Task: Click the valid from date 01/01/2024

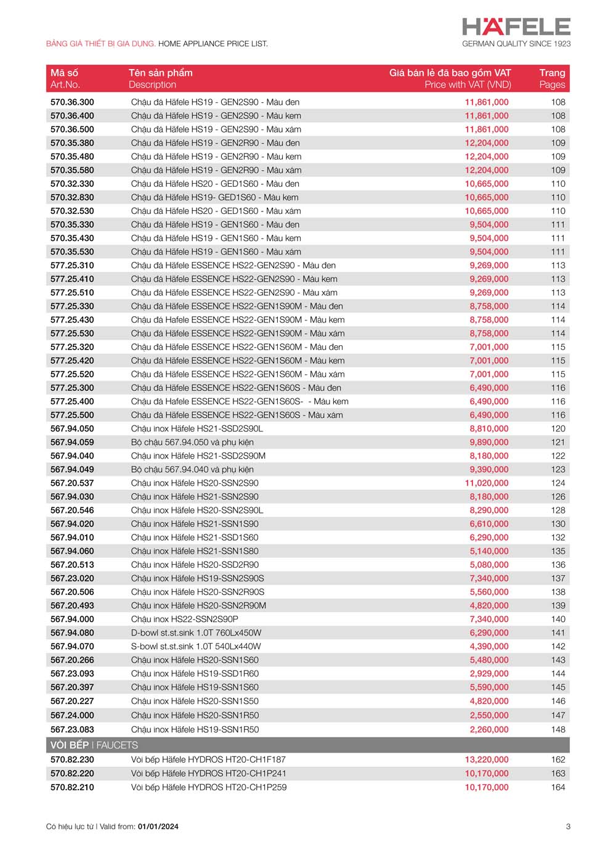Action: [x=158, y=827]
